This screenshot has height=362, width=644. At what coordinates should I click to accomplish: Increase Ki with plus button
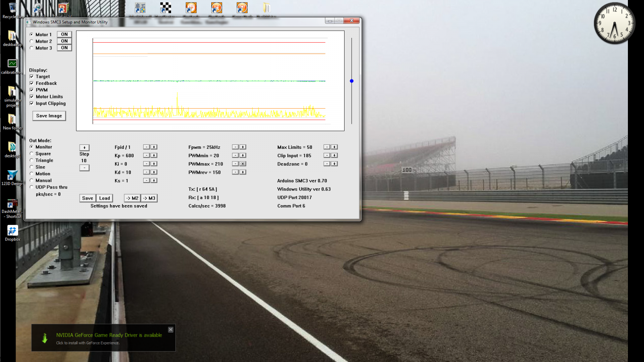coord(154,164)
